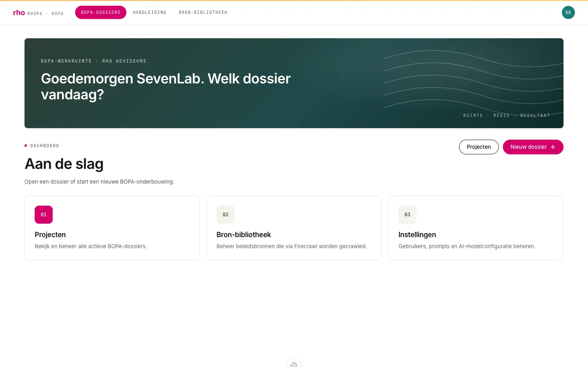Click the Nuxt devtools icon at bottom

pyautogui.click(x=294, y=364)
